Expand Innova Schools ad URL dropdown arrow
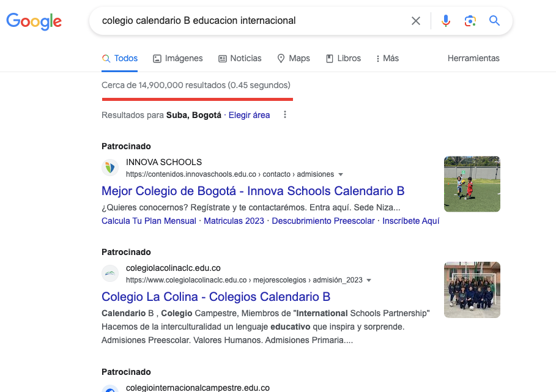This screenshot has width=556, height=392. [341, 174]
